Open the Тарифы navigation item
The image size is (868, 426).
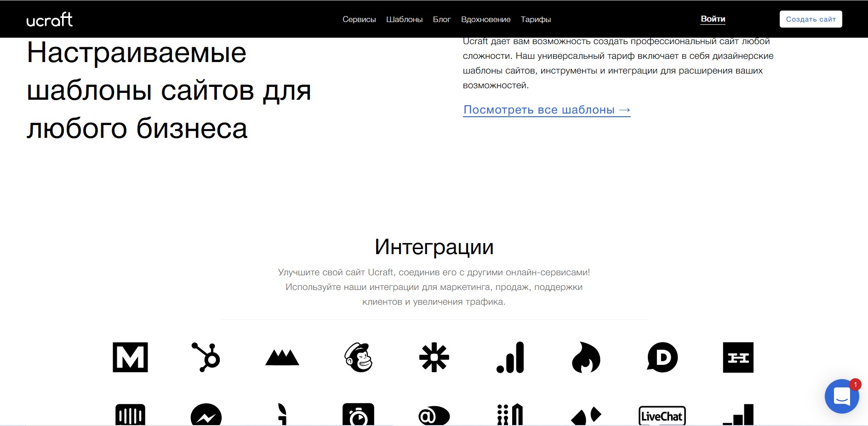(536, 19)
